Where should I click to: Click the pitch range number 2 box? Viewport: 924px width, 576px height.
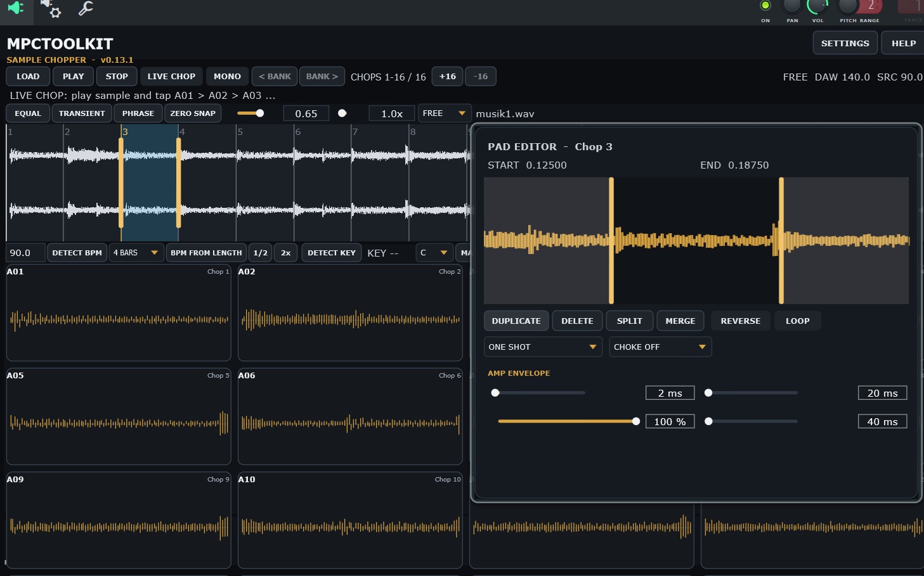coord(871,6)
